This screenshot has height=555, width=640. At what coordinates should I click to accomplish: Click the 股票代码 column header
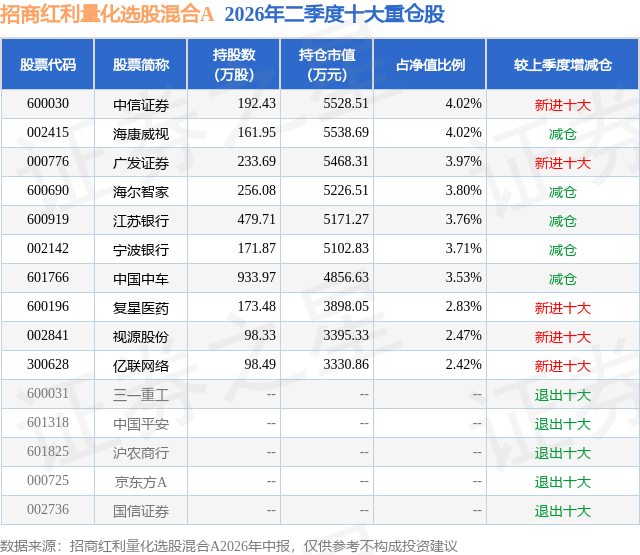pyautogui.click(x=48, y=64)
